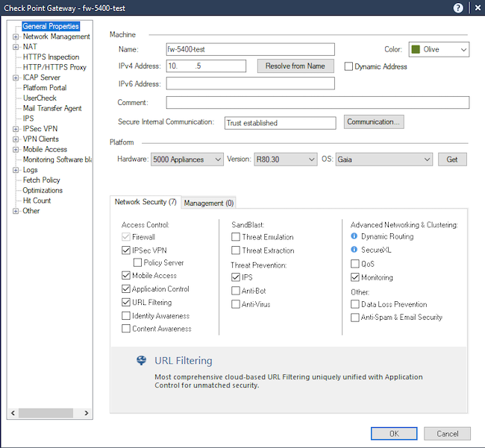Uncheck the IPS threat prevention checkbox

[236, 277]
